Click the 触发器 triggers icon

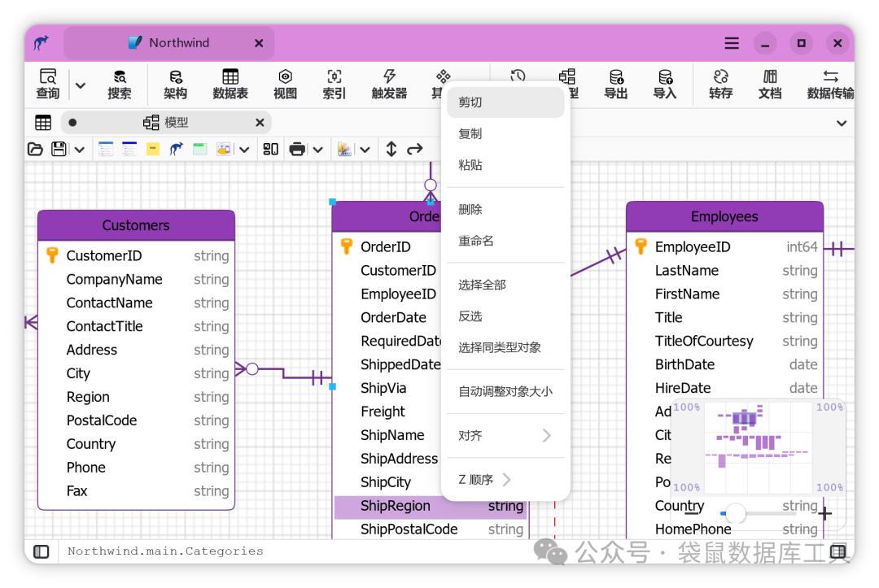coord(389,84)
